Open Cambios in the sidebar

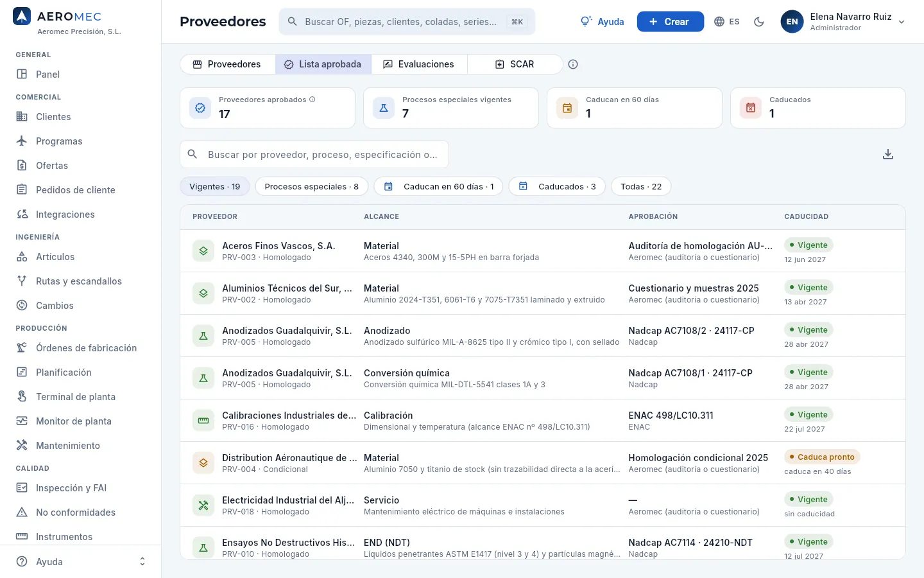(x=80, y=306)
